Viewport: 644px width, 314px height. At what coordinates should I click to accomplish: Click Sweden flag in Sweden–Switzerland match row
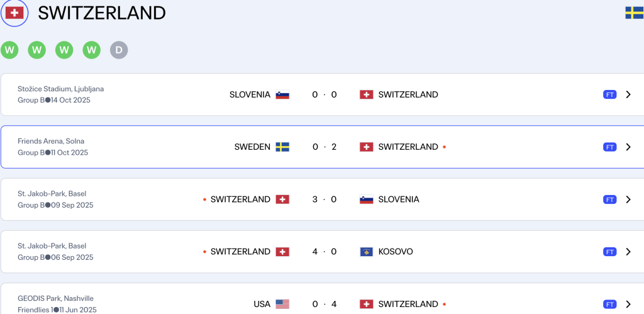point(282,147)
